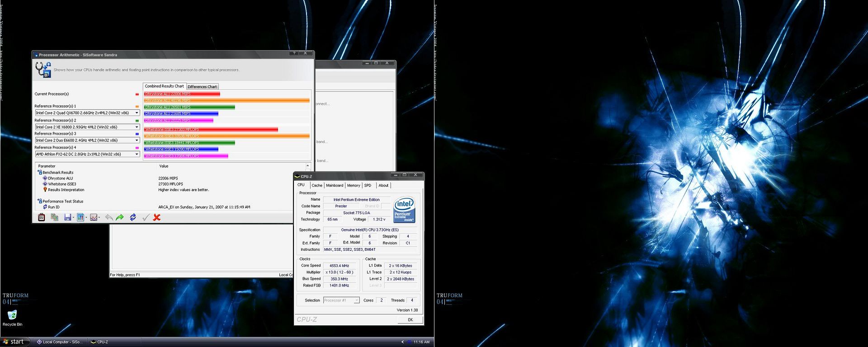Click the copy results icon in Sandra toolbar
This screenshot has width=868, height=347.
tap(55, 217)
